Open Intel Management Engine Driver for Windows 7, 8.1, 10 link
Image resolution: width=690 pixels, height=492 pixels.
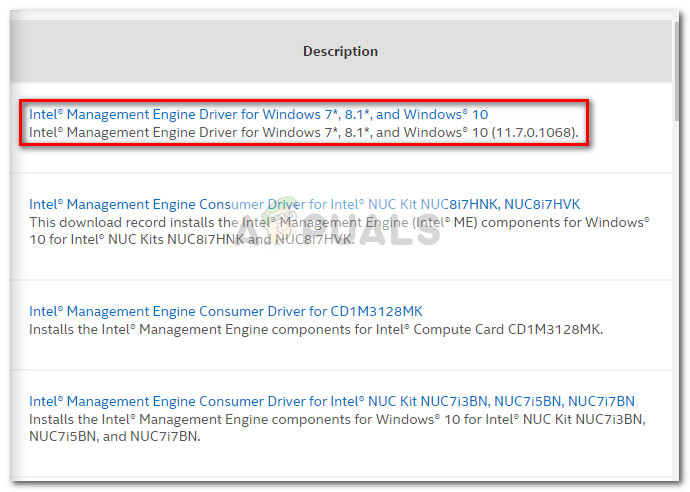(x=259, y=114)
